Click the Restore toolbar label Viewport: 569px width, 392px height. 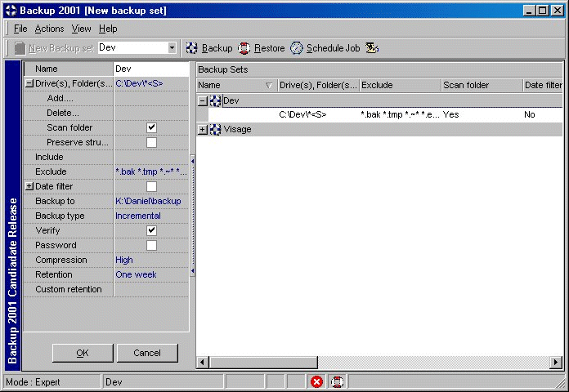click(269, 48)
